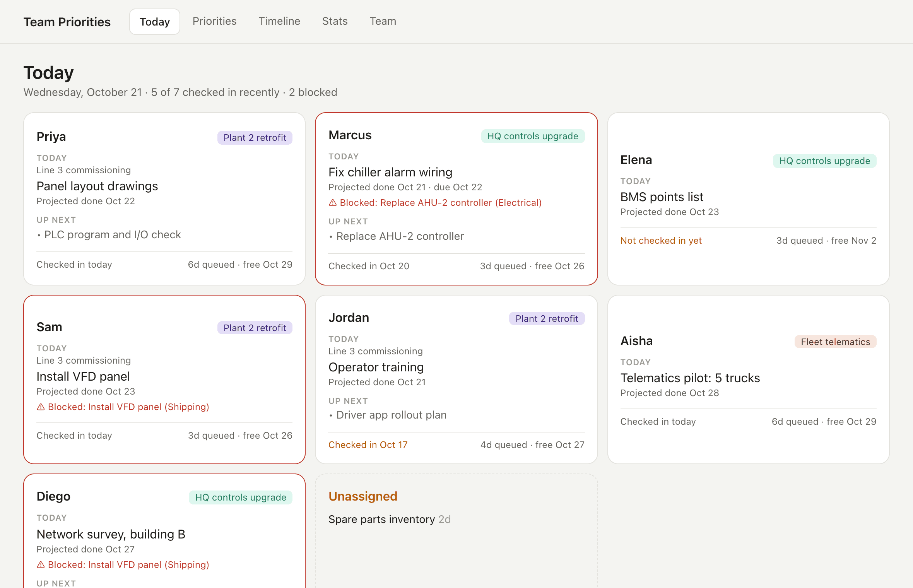Click the up-next Replace AHU-2 controller item
The image size is (913, 588).
point(400,236)
